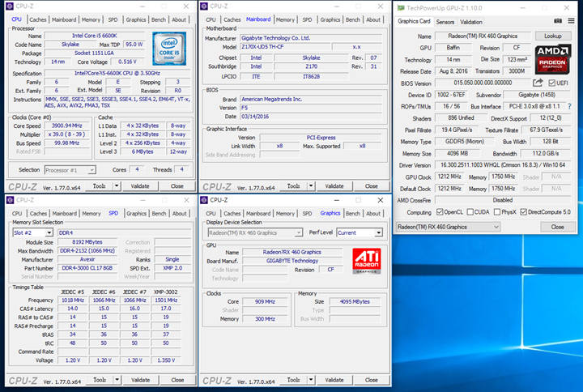Click the BIOS export share icon
583x392 pixels.
538,83
